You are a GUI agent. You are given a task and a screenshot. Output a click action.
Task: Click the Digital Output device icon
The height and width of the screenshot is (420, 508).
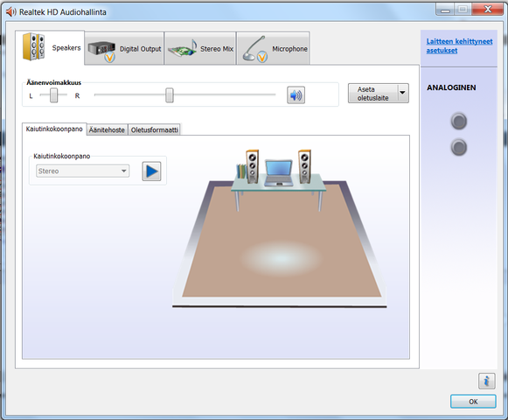click(x=101, y=51)
